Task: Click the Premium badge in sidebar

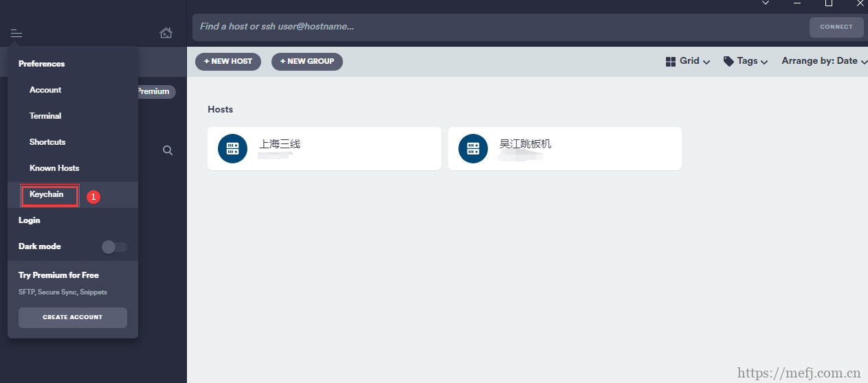Action: [x=155, y=91]
